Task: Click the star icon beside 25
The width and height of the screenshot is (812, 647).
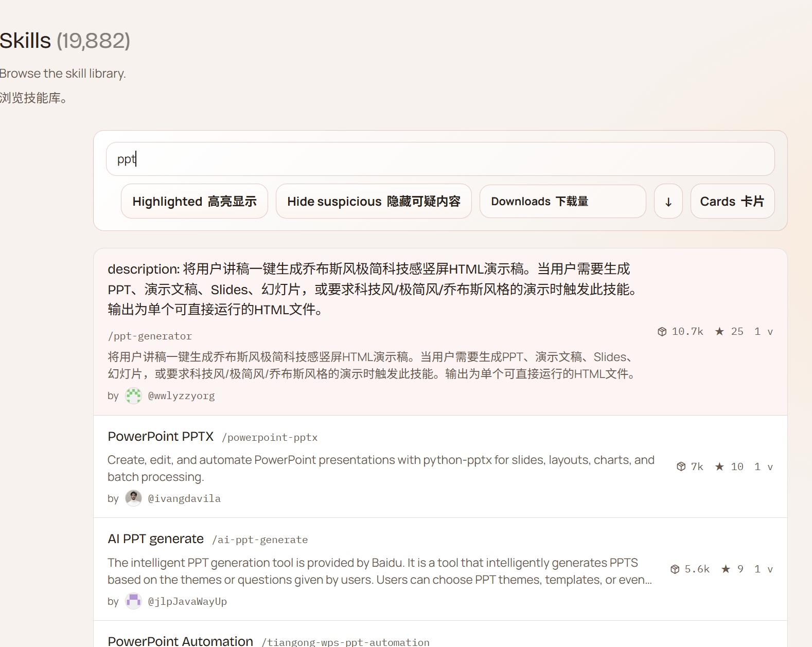Action: pyautogui.click(x=719, y=332)
